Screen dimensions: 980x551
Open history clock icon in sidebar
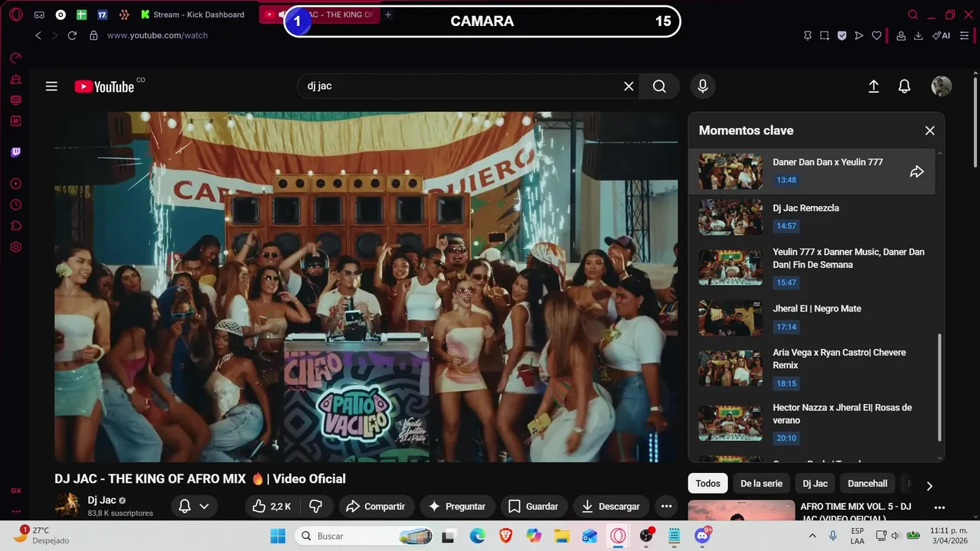pyautogui.click(x=15, y=204)
